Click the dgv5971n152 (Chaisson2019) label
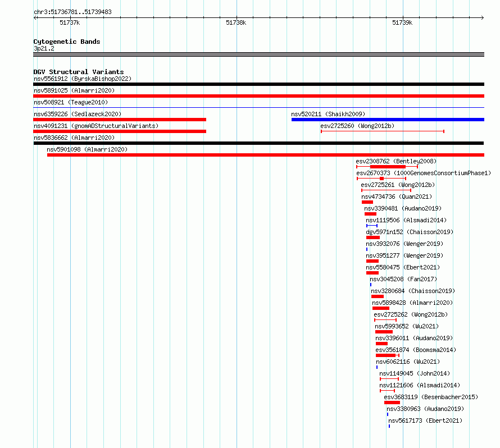This screenshot has height=448, width=500. tap(410, 232)
